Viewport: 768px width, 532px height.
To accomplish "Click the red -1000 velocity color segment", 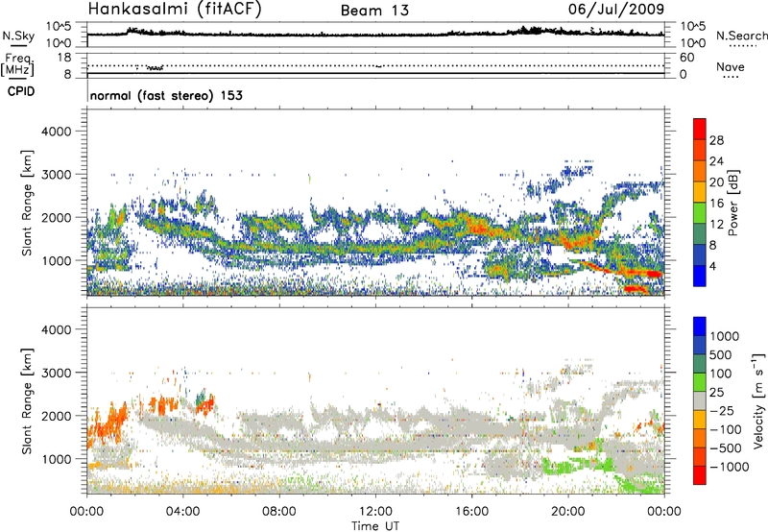I will tap(700, 475).
